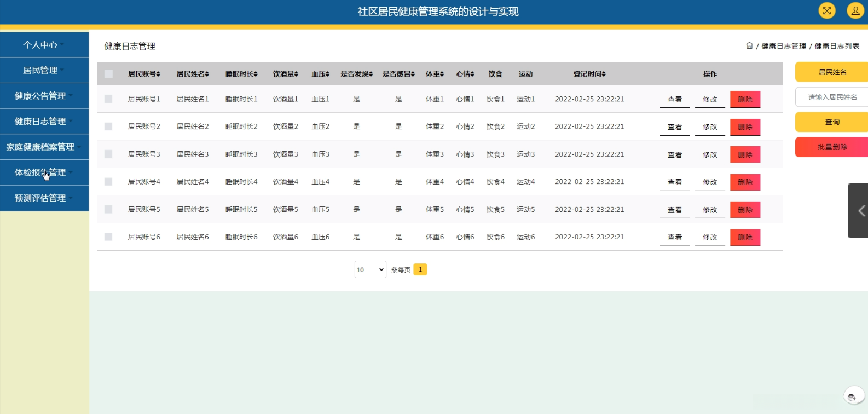Click the red 批量删除 button
Screen dimensions: 868x414
[832, 147]
